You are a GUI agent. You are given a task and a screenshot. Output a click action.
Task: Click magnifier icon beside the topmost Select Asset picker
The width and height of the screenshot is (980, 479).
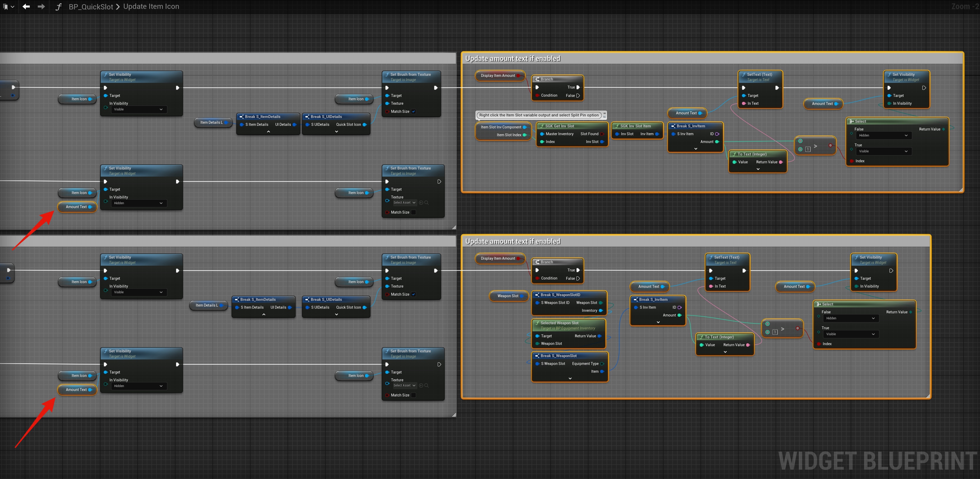click(x=427, y=203)
